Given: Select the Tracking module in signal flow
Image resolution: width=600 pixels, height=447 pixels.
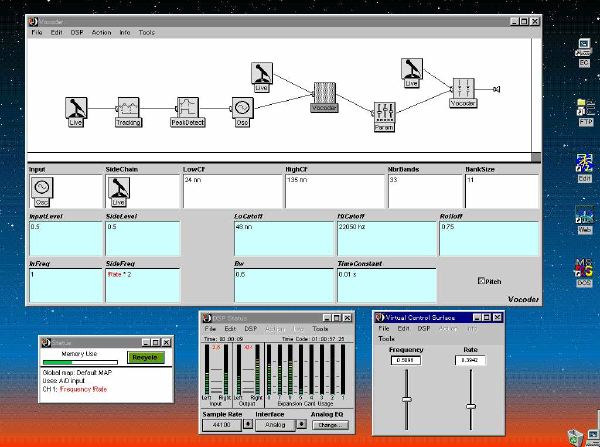Looking at the screenshot, I should 128,108.
